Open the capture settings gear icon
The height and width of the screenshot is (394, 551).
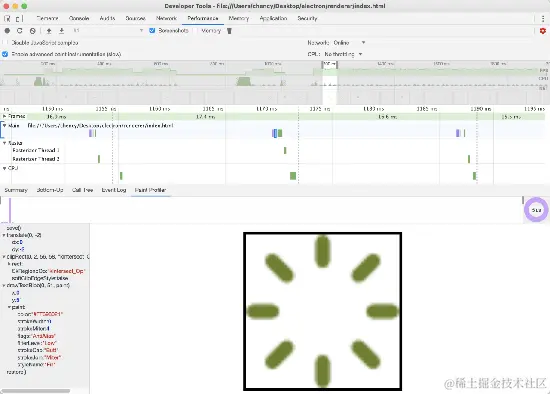(543, 31)
